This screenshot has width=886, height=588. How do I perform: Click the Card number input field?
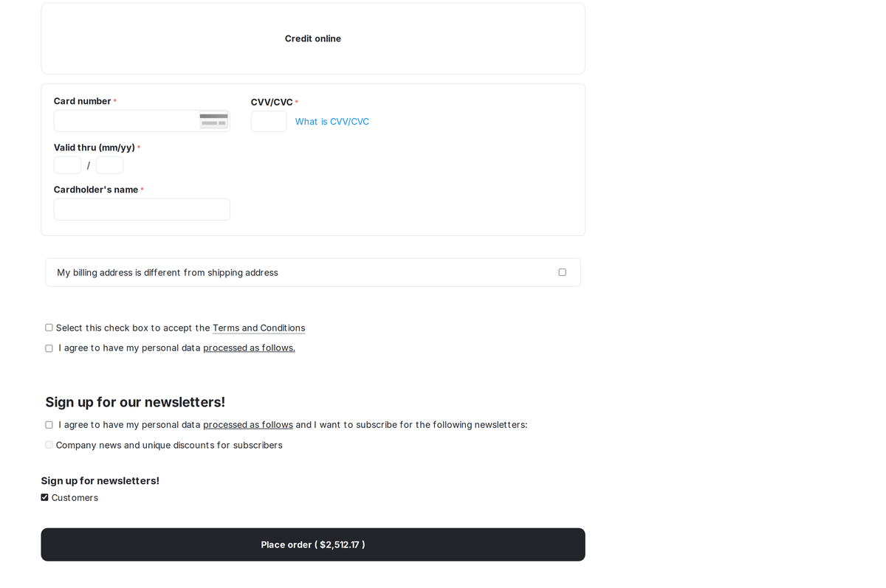(142, 121)
